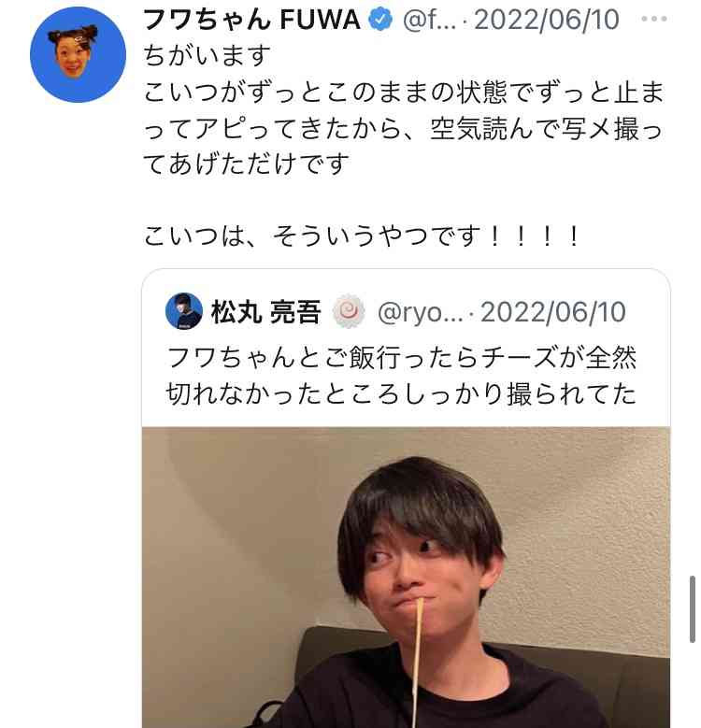Open the three-dot tweet options menu
The height and width of the screenshot is (728, 701).
point(654,20)
